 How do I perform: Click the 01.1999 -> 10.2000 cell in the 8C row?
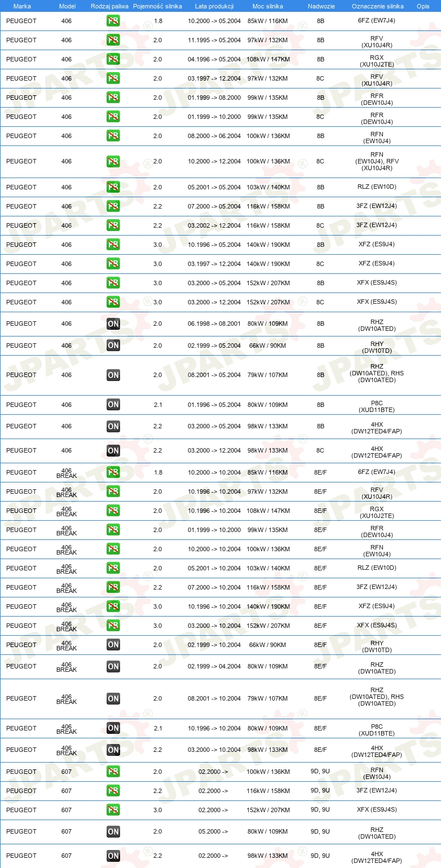(214, 117)
